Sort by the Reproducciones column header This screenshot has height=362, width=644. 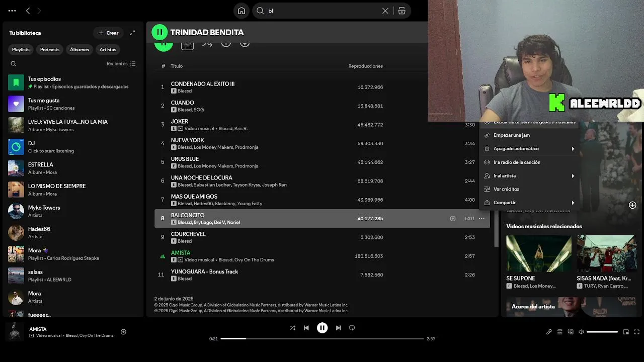(365, 66)
